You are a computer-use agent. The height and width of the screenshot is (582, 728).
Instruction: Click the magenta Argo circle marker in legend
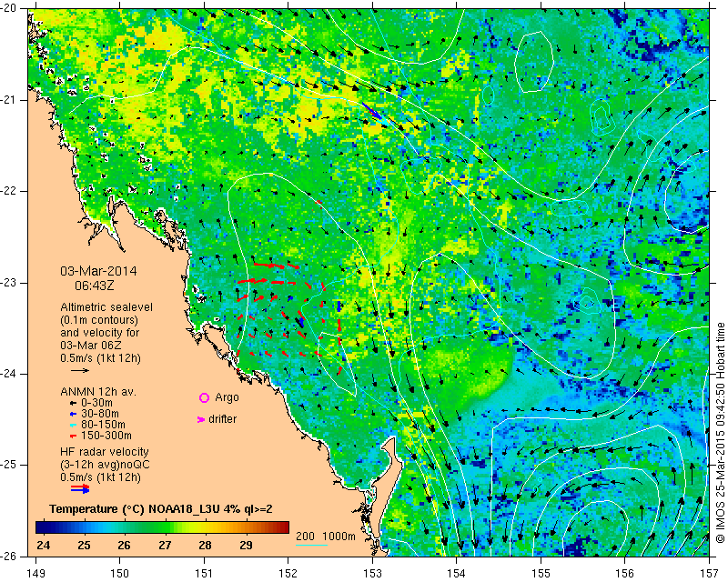(x=204, y=397)
